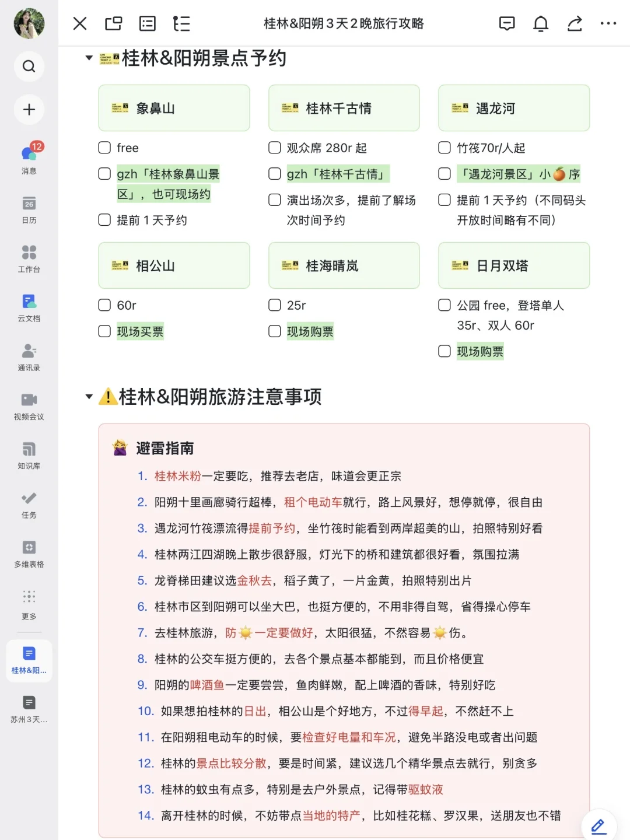Click the plus button to create new

(x=29, y=110)
